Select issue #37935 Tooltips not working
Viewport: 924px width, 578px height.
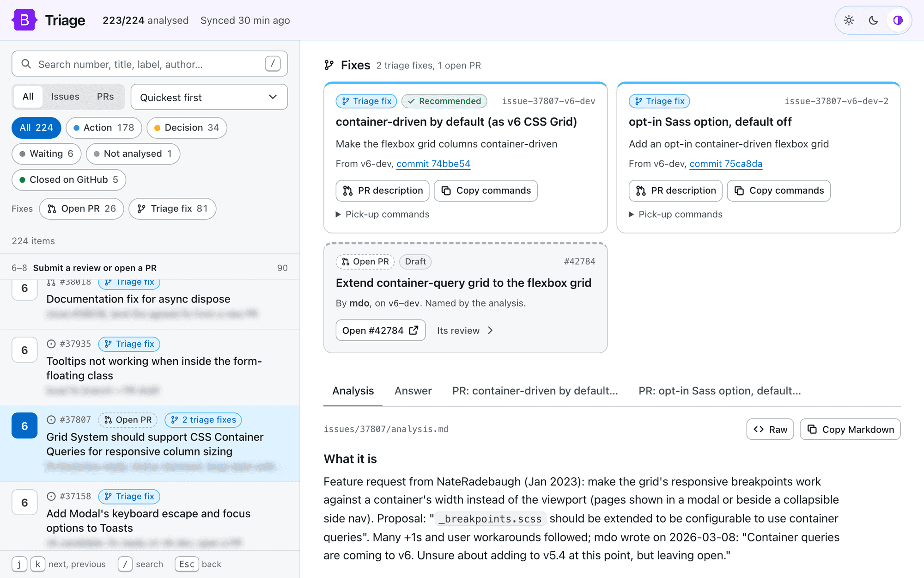(x=150, y=367)
